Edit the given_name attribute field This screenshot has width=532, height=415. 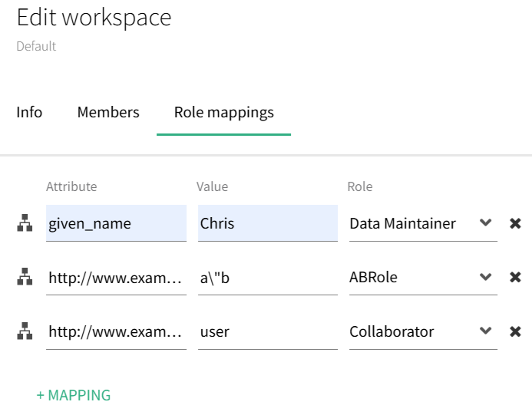pyautogui.click(x=116, y=223)
